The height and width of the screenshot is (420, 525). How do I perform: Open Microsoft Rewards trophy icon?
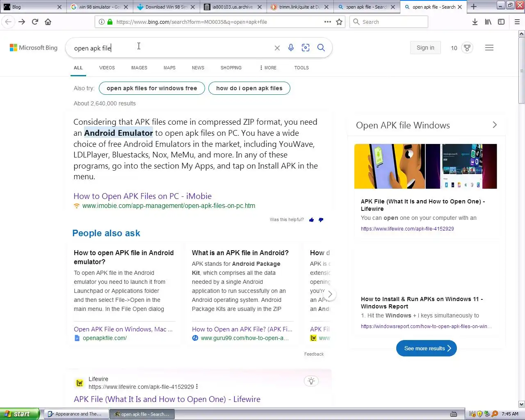(467, 48)
